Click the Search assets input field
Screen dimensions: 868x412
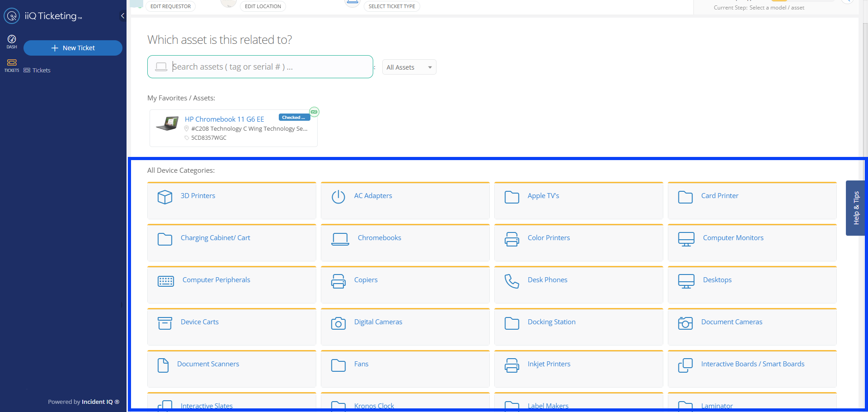point(267,67)
